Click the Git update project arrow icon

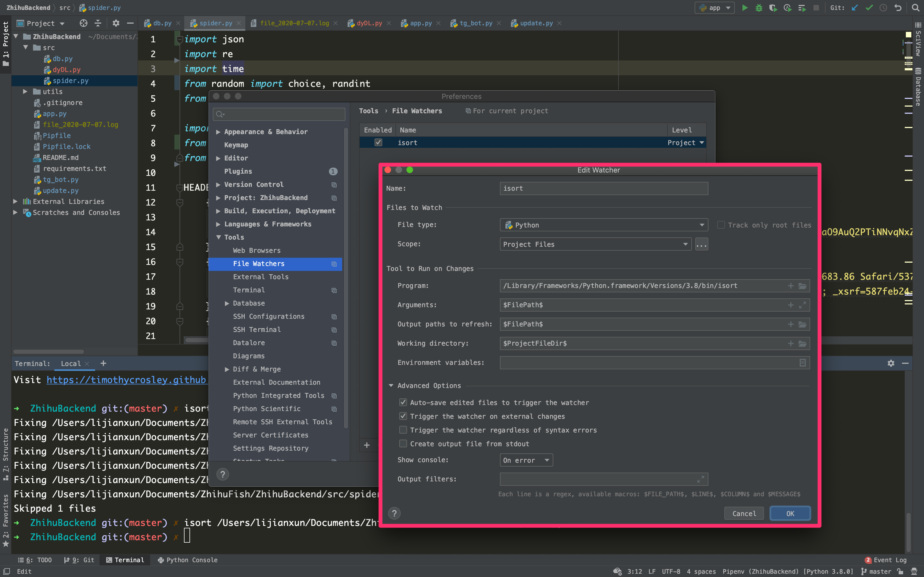pyautogui.click(x=854, y=8)
